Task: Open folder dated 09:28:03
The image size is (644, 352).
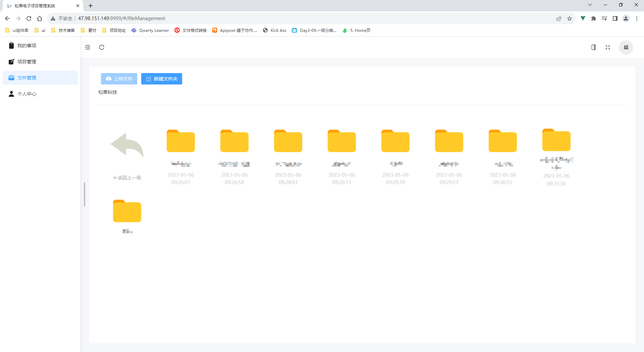Action: (x=288, y=141)
